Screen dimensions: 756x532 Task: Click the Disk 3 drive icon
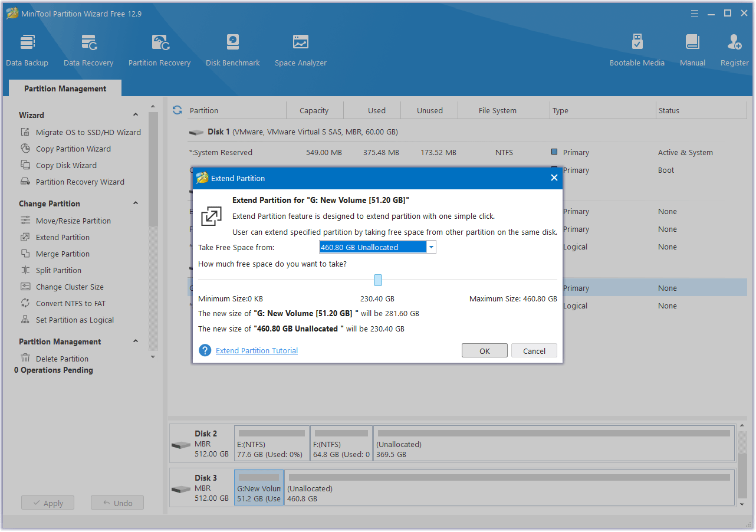(181, 489)
